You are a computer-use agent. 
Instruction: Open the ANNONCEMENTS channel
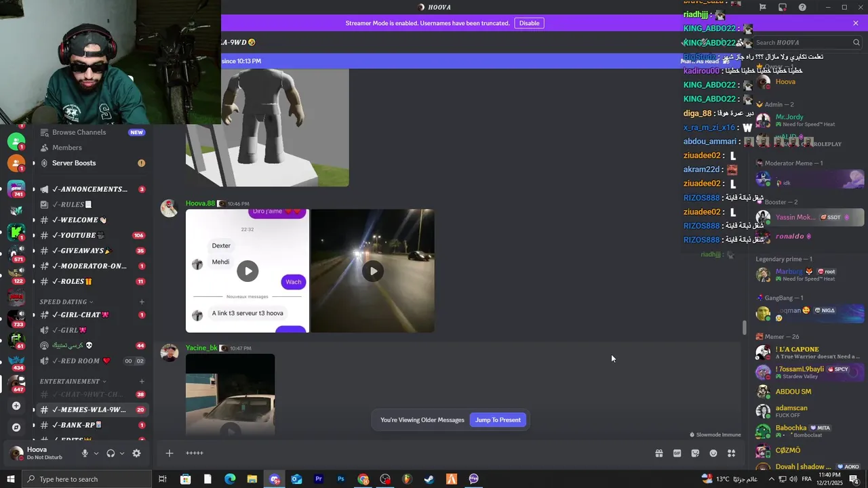[x=92, y=189]
